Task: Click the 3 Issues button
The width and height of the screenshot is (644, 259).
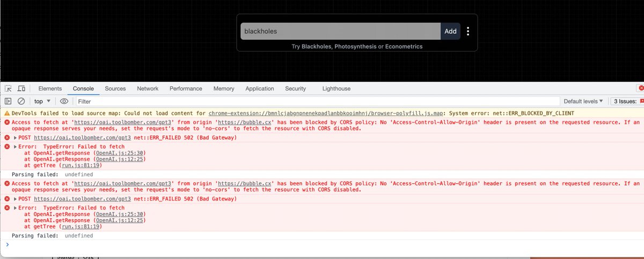Action: 626,101
